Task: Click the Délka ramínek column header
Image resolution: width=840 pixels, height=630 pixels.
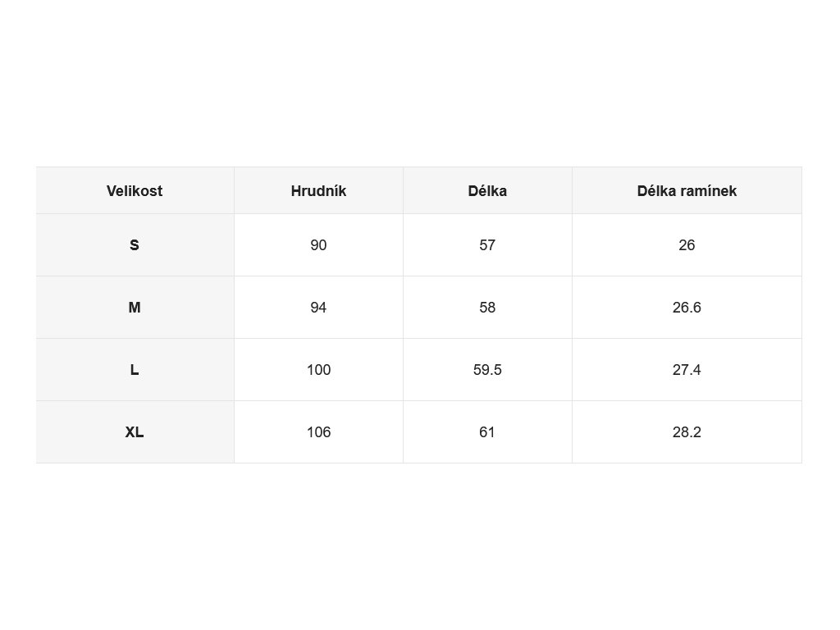Action: point(687,190)
